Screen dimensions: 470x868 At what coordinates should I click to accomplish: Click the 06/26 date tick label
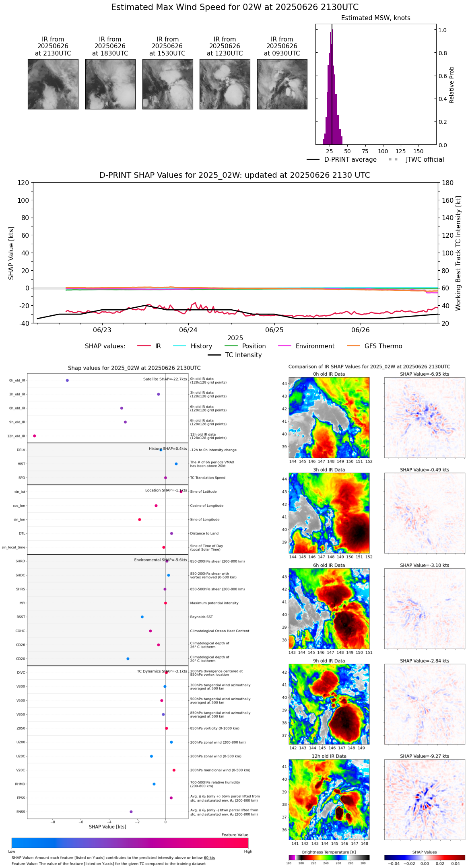tap(361, 330)
